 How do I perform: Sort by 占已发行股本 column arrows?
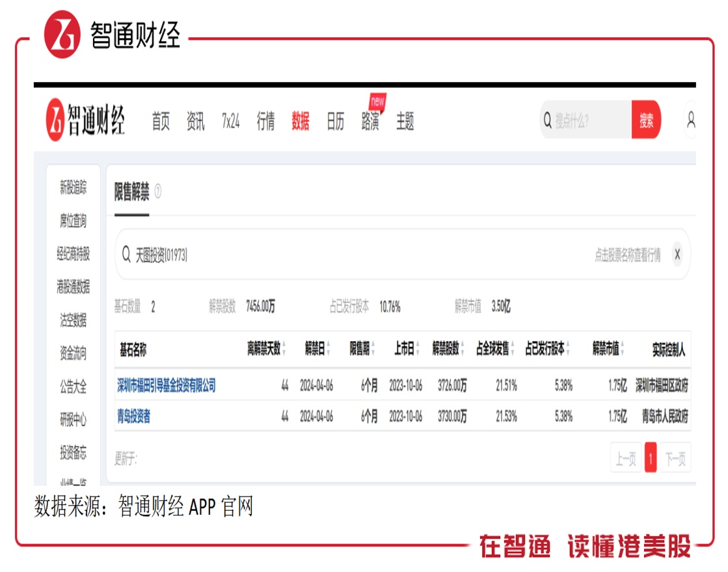tap(568, 348)
